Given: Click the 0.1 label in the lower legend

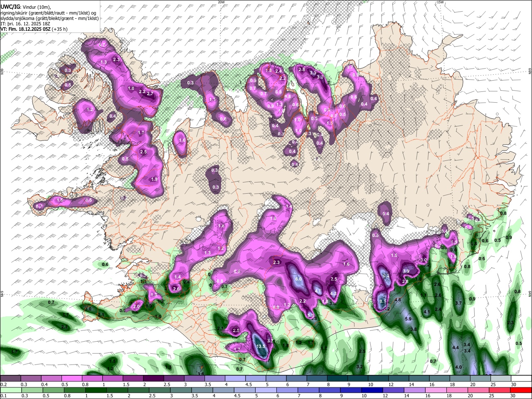Looking at the screenshot, I should click(x=3, y=396).
